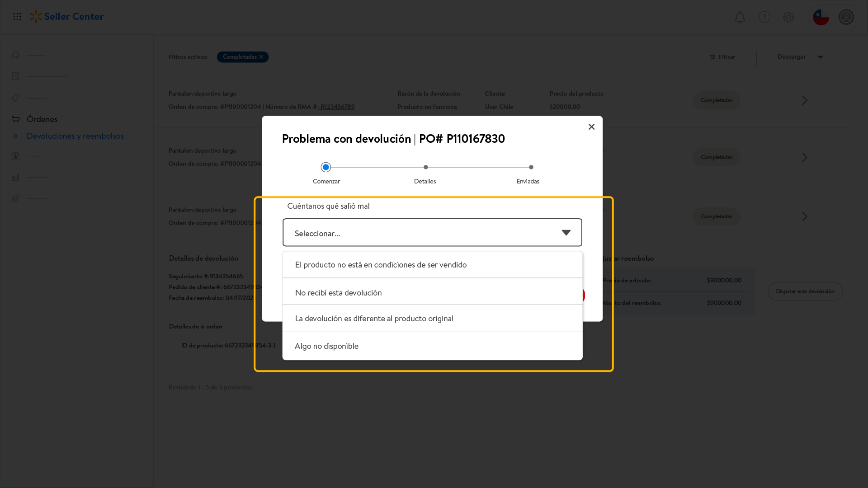This screenshot has height=488, width=868.
Task: Expand the third return row chevron
Action: coord(804,216)
